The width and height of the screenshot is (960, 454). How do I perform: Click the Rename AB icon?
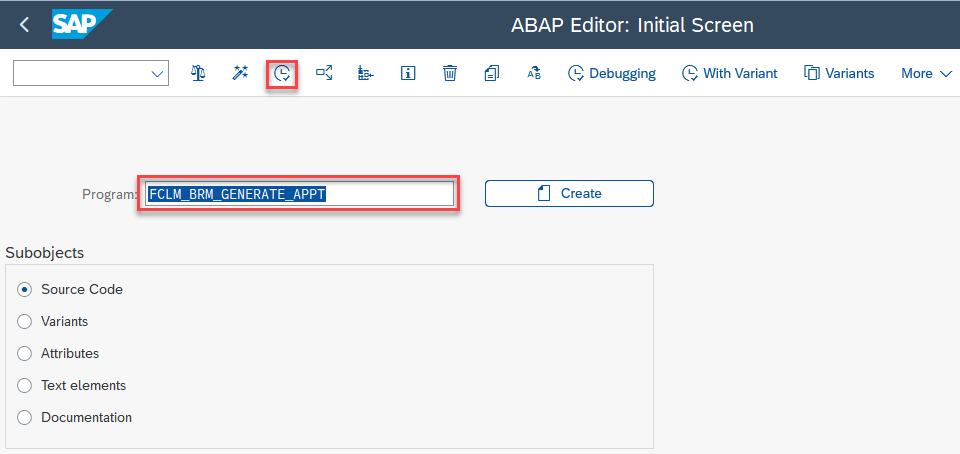tap(534, 73)
